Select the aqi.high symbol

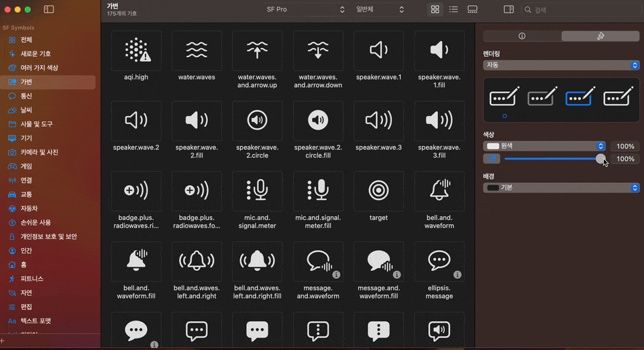(136, 50)
